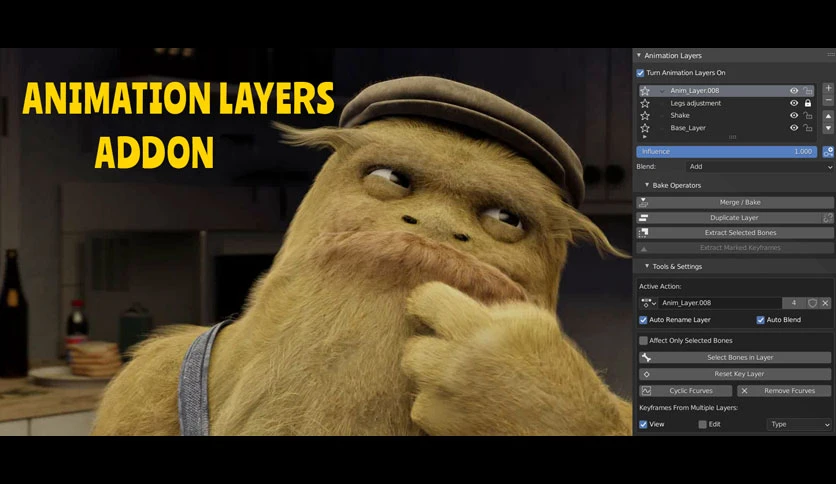Click the Active Action name field

(720, 303)
